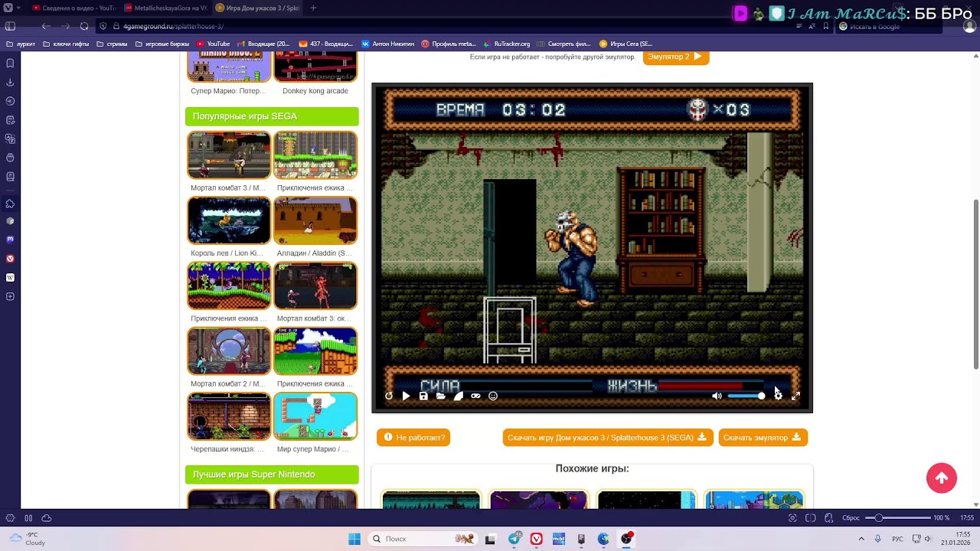Load a saved state with the folder icon
980x551 pixels.
click(x=441, y=396)
